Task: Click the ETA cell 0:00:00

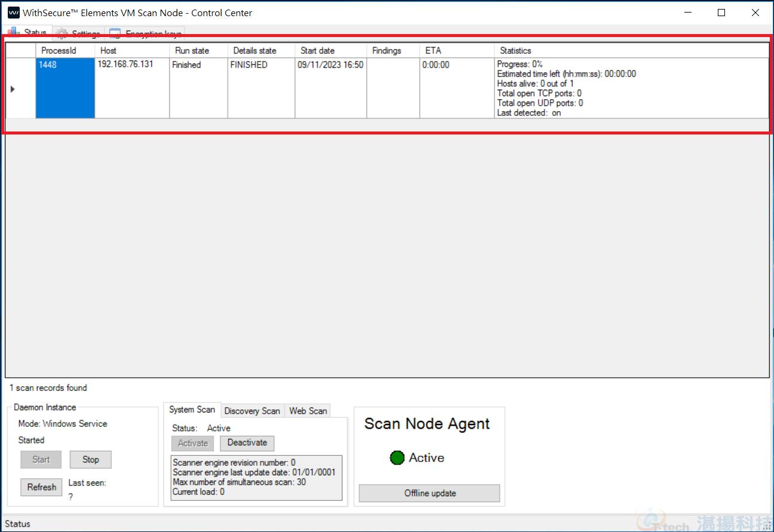Action: 457,88
